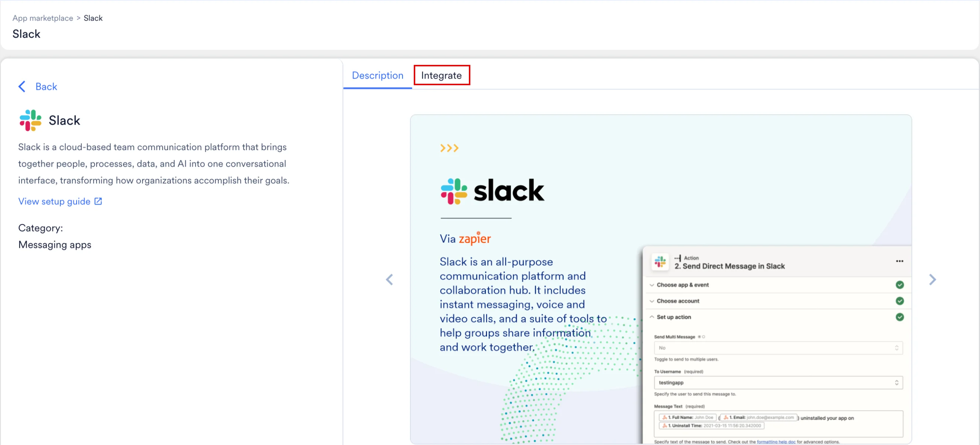Navigate to App marketplace breadcrumb
Image resolution: width=980 pixels, height=445 pixels.
tap(43, 18)
